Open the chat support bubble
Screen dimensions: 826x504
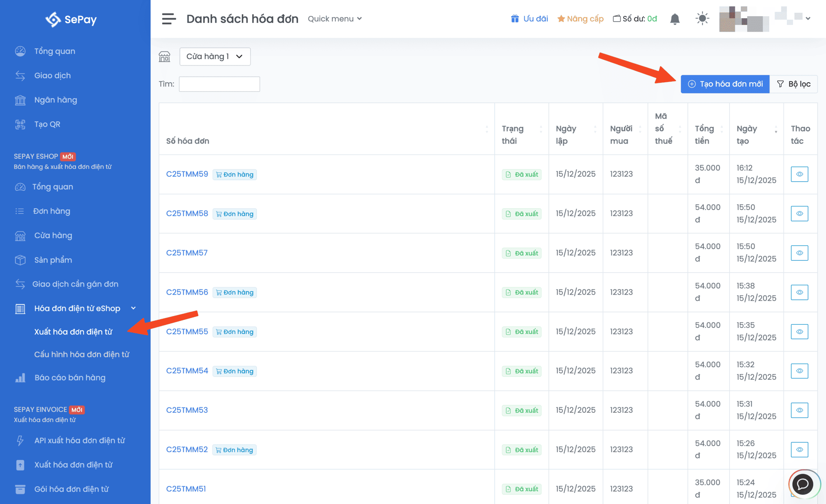(803, 484)
